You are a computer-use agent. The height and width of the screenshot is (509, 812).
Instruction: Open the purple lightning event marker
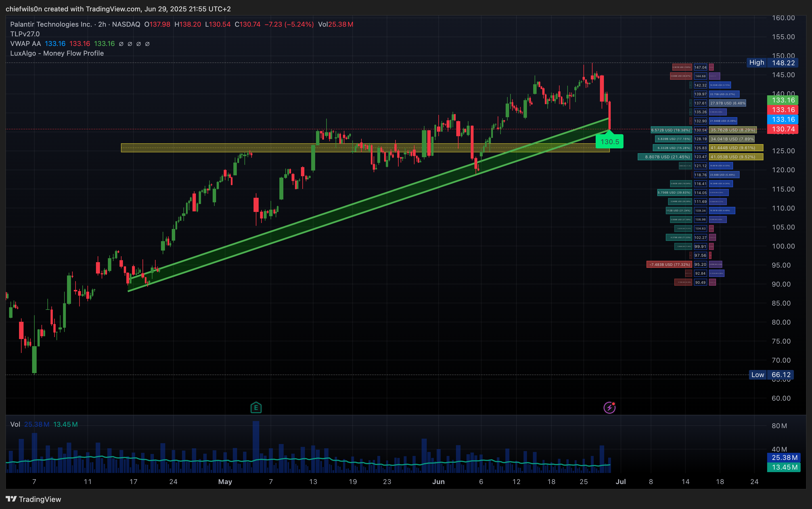609,408
